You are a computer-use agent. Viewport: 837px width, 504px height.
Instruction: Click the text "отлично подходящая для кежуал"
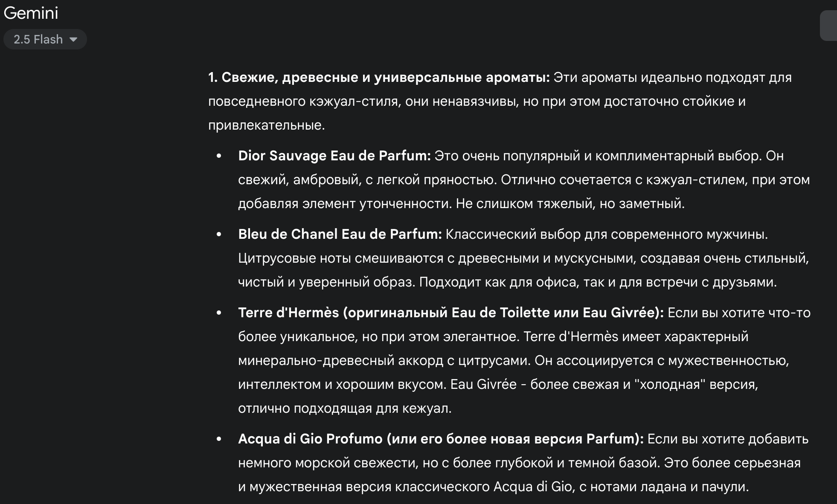[344, 408]
